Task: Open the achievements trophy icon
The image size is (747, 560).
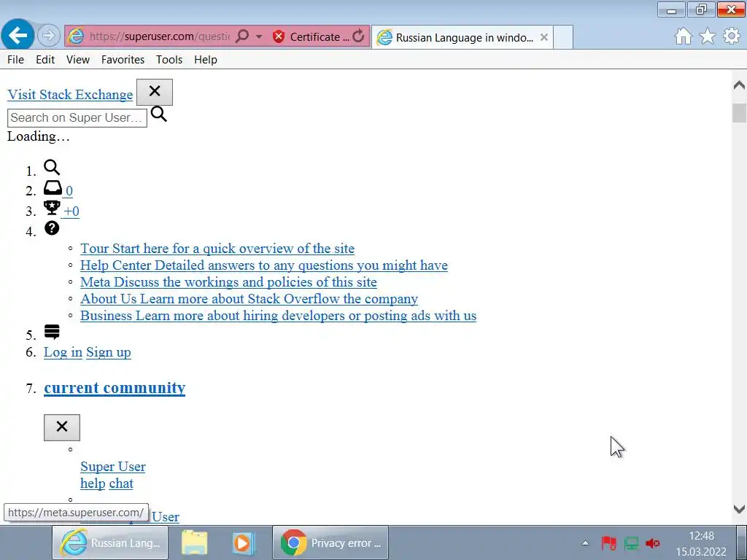Action: tap(52, 208)
